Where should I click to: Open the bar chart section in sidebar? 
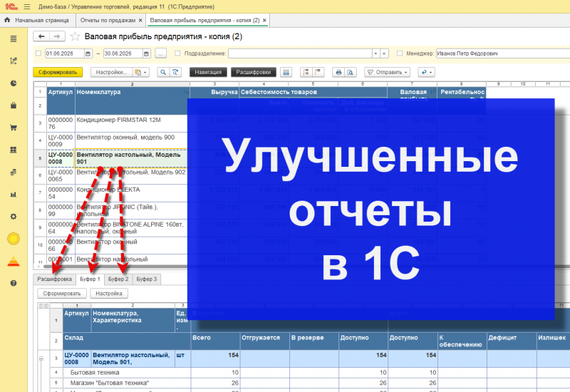tap(14, 194)
